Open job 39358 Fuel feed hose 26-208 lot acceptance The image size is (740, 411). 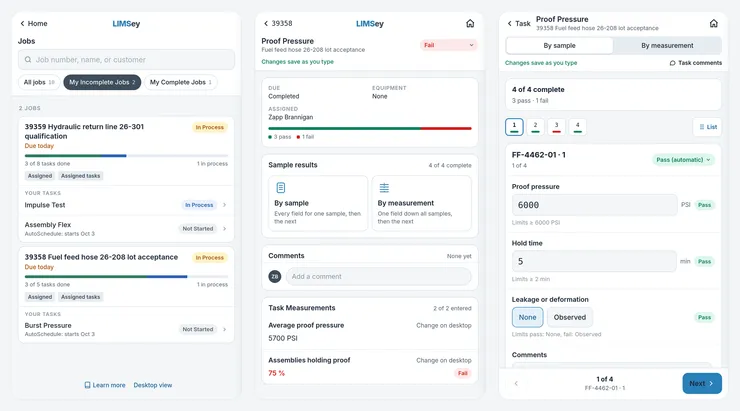click(x=101, y=257)
